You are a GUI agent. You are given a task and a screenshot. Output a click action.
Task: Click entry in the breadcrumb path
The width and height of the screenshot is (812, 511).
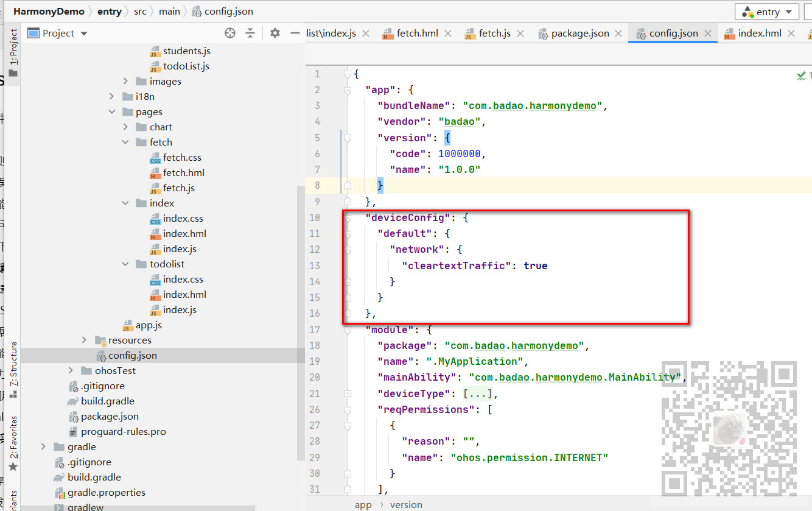tap(110, 11)
